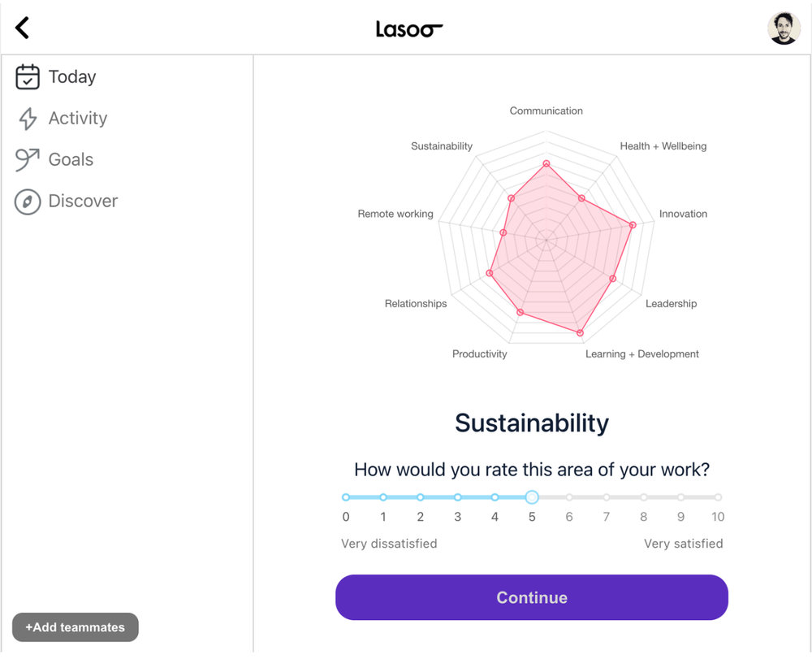Pick rating 3 on the satisfaction slider

coord(458,497)
